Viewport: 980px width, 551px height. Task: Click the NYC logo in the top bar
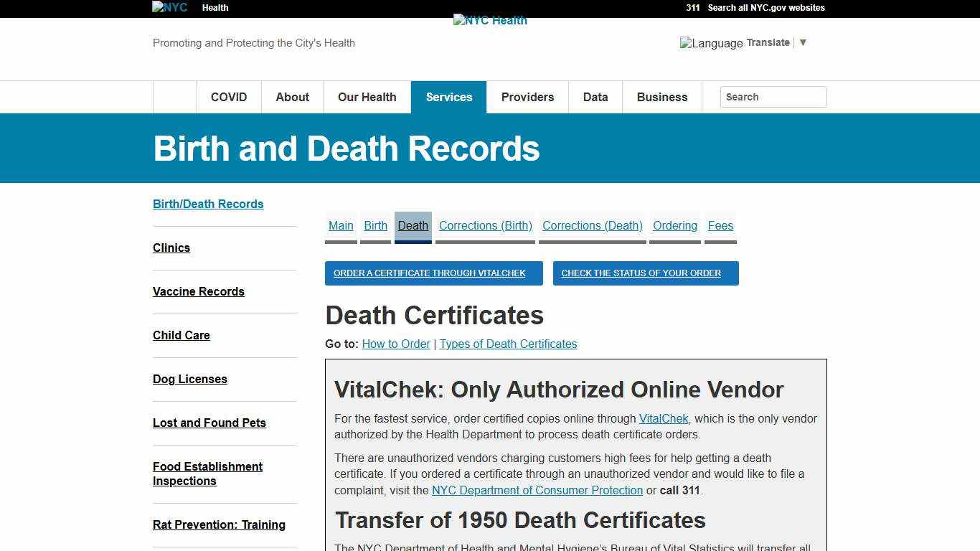click(x=169, y=7)
